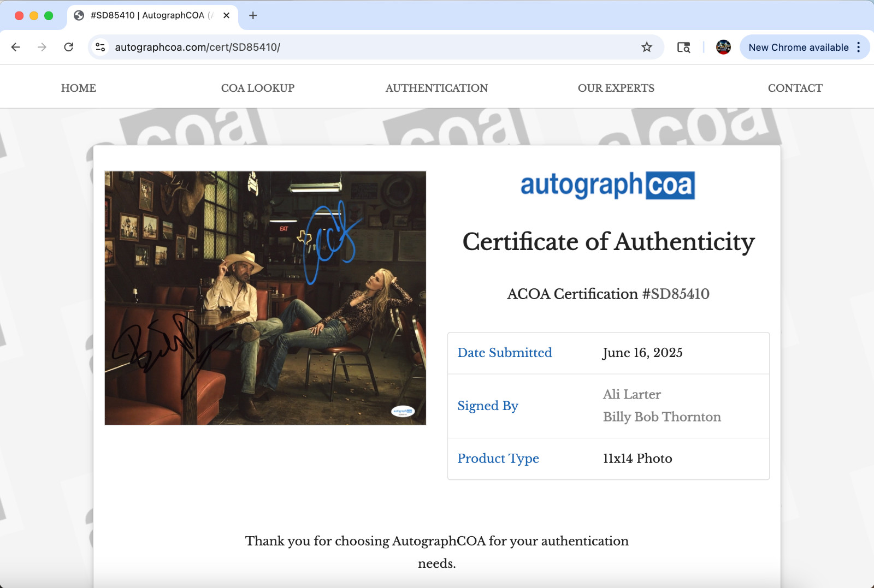Open the AUTHENTICATION menu item
874x588 pixels.
tap(436, 88)
